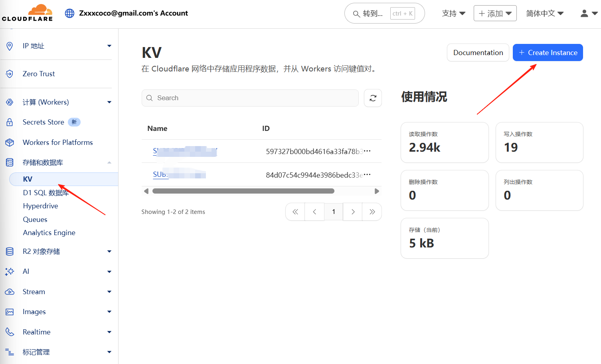
Task: Click the R2 对象存储 icon
Action: coord(10,251)
